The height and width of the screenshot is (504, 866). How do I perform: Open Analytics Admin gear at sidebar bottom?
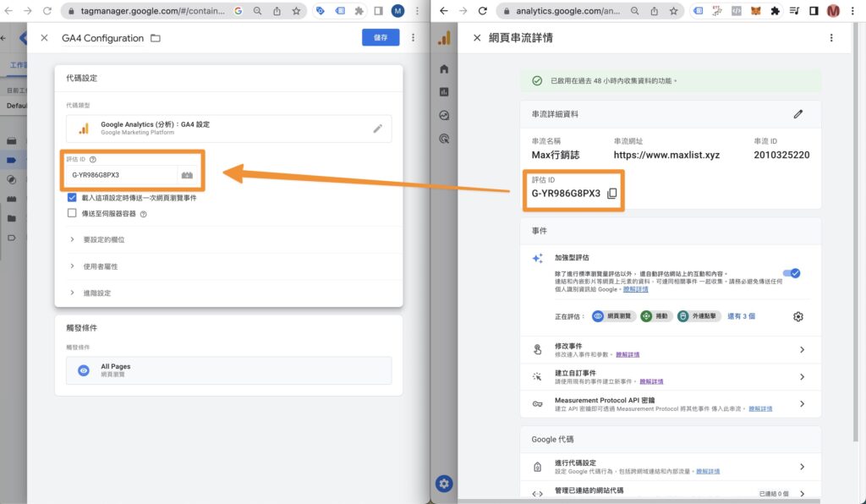444,484
